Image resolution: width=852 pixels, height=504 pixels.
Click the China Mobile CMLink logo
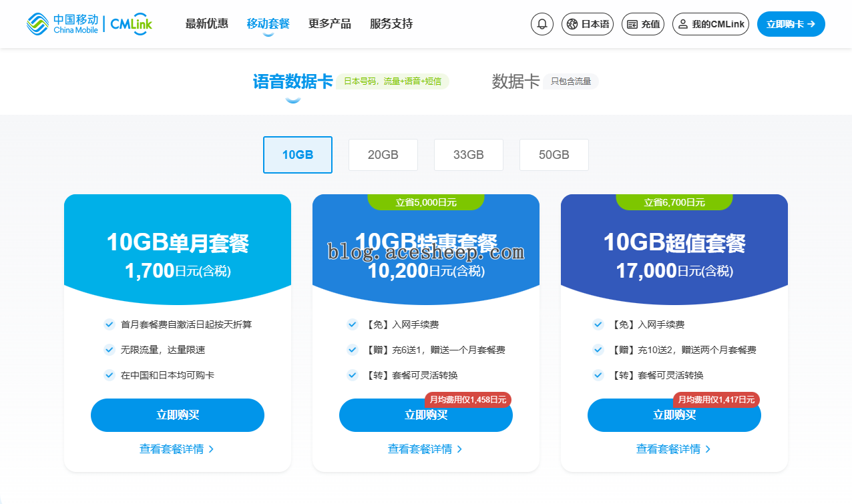tap(89, 24)
